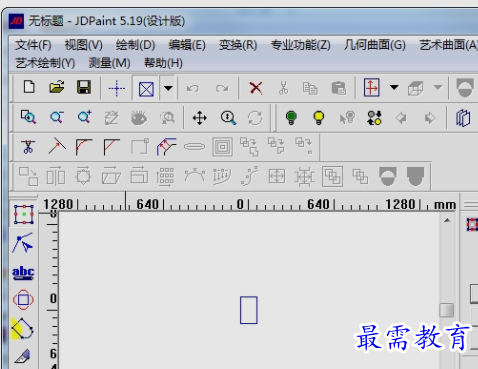This screenshot has width=478, height=369.
Task: Expand dropdown next to crossed box icon
Action: click(168, 88)
